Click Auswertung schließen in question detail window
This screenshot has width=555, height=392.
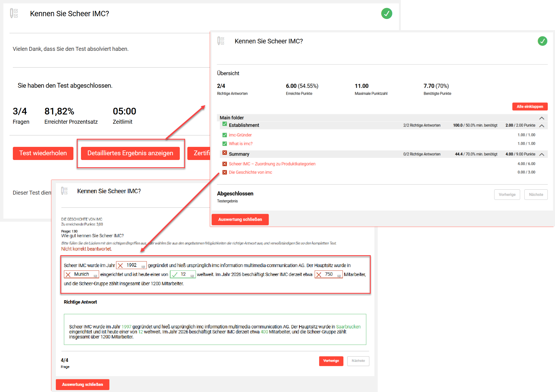click(x=82, y=384)
